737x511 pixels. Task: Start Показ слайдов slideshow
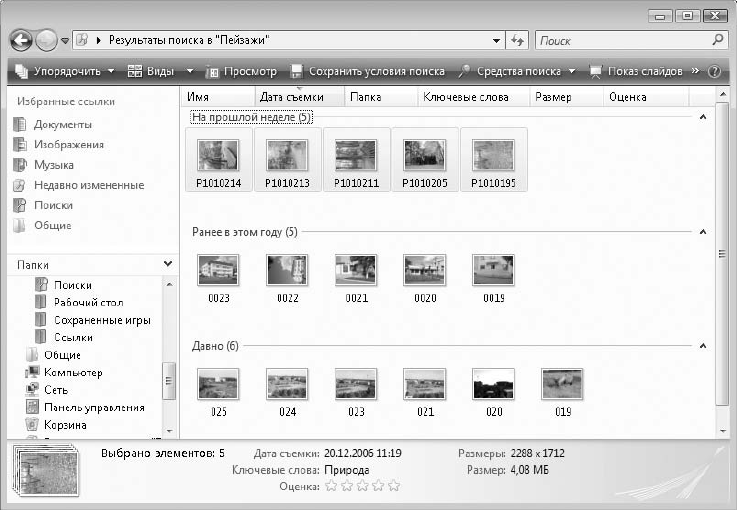pyautogui.click(x=636, y=72)
